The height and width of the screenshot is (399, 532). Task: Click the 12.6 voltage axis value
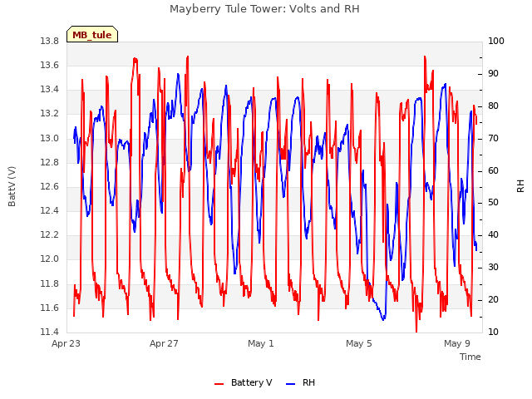point(50,186)
